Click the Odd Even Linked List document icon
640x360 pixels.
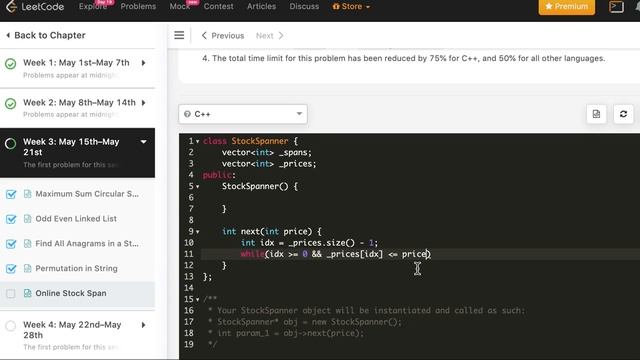(x=27, y=219)
